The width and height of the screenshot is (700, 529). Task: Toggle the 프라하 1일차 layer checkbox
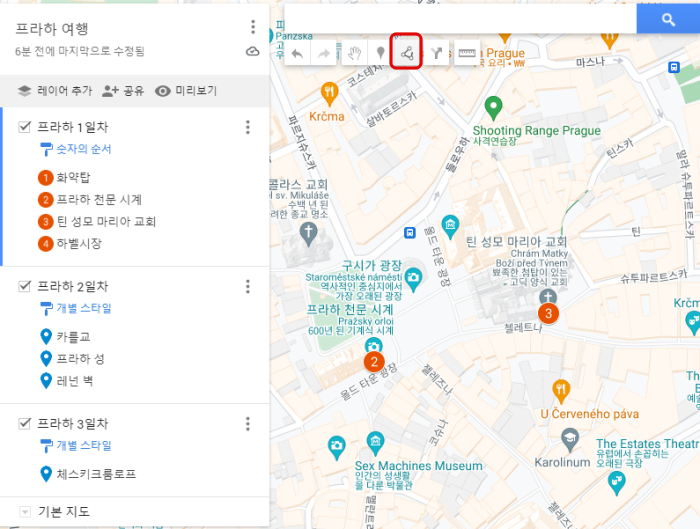pyautogui.click(x=25, y=127)
